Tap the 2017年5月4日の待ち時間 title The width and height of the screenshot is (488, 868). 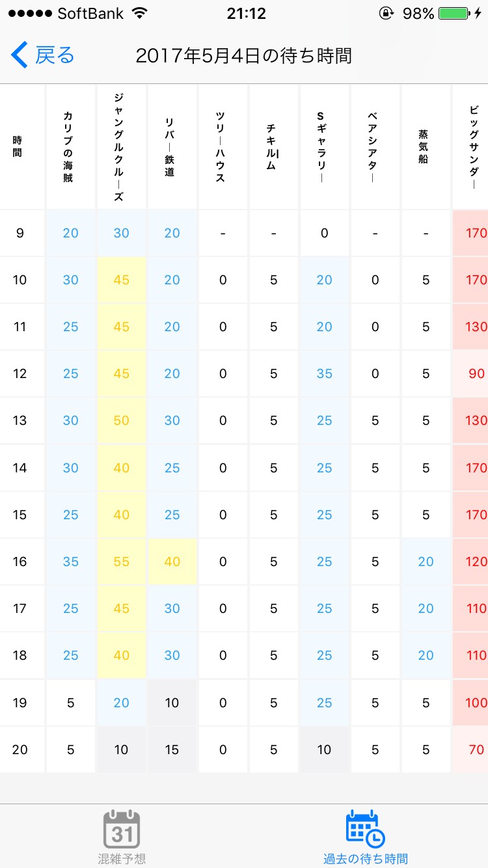click(x=243, y=56)
